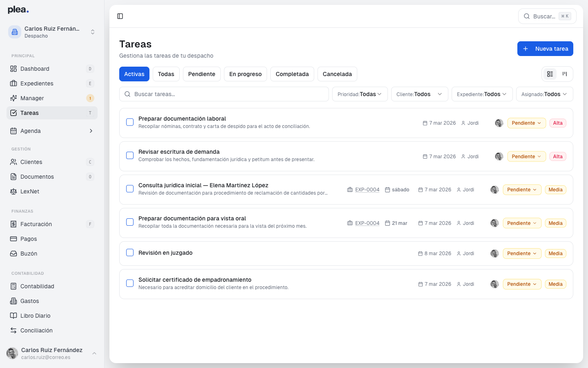This screenshot has height=368, width=588.
Task: Open Libro Diario in Contabilidad
Action: pyautogui.click(x=35, y=316)
